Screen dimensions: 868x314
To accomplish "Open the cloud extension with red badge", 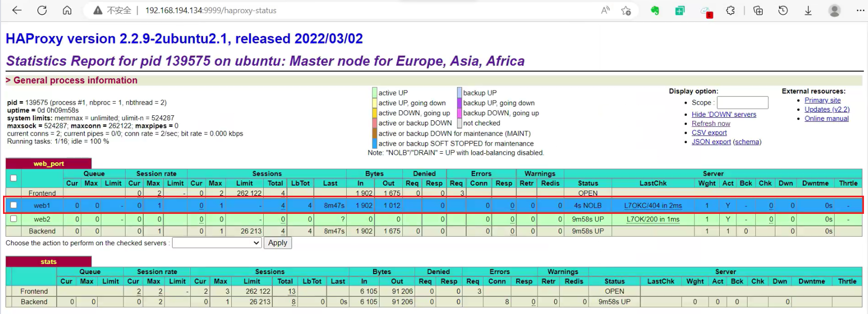I will click(x=706, y=11).
